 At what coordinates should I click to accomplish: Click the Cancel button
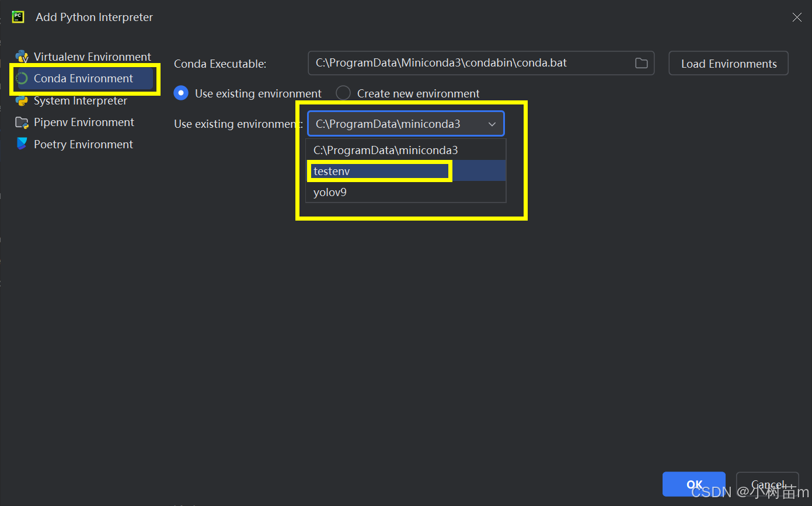click(x=768, y=484)
